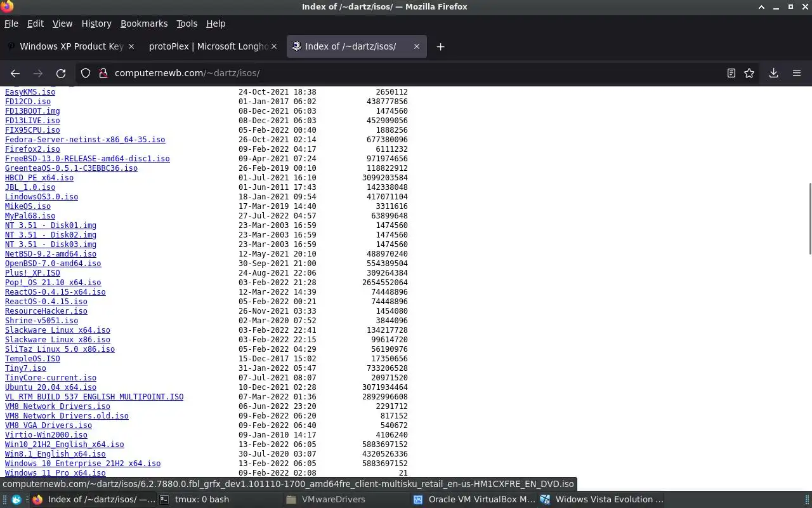The height and width of the screenshot is (508, 812).
Task: Download EasyKMS.iso
Action: (x=30, y=92)
